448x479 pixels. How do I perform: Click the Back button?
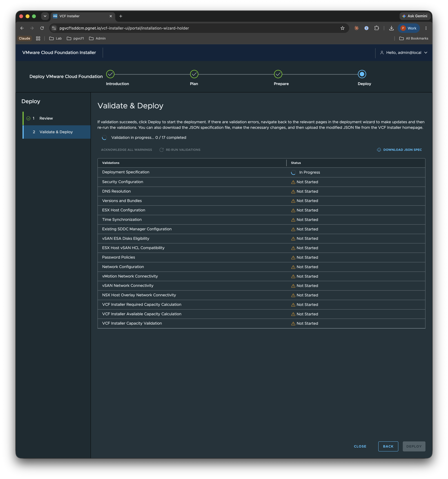388,446
